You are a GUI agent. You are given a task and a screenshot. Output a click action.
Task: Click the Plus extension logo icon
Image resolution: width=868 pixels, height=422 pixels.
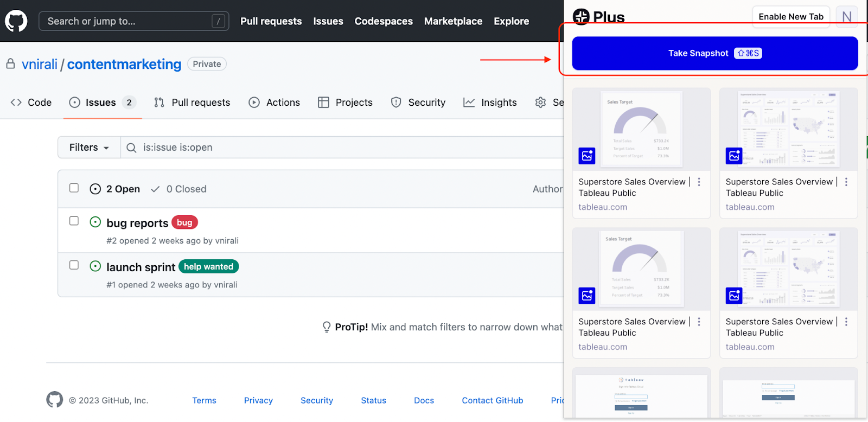pyautogui.click(x=582, y=17)
